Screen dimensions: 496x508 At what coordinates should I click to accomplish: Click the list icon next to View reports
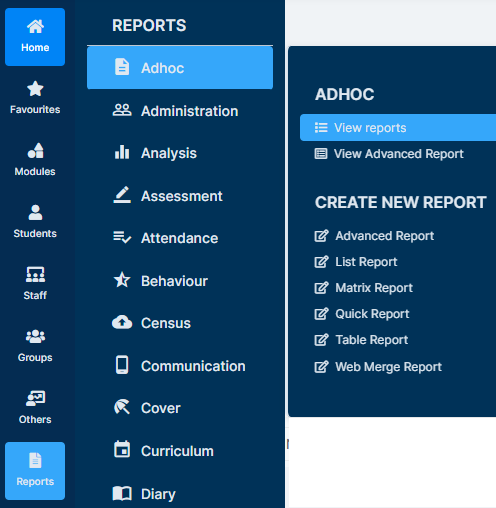coord(321,128)
